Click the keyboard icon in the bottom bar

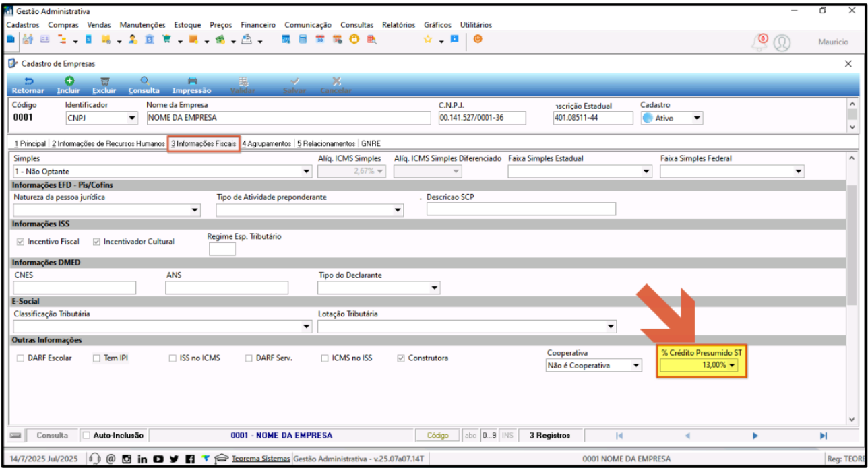tap(15, 436)
